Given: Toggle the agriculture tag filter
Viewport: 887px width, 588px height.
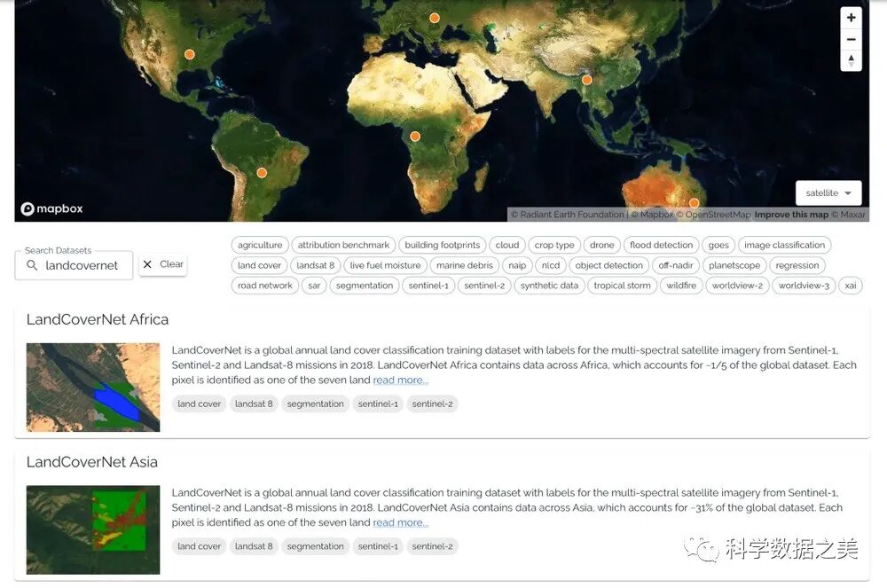Looking at the screenshot, I should (x=260, y=246).
